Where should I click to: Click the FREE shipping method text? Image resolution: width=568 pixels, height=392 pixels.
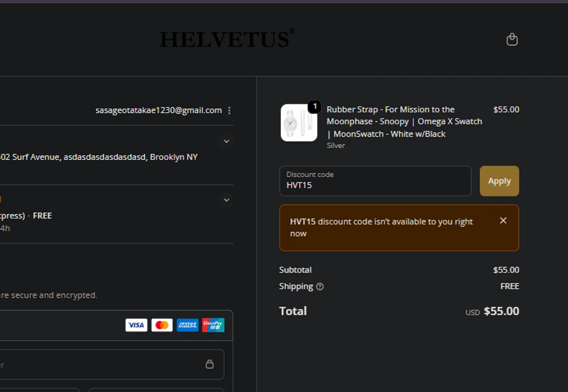tap(42, 216)
